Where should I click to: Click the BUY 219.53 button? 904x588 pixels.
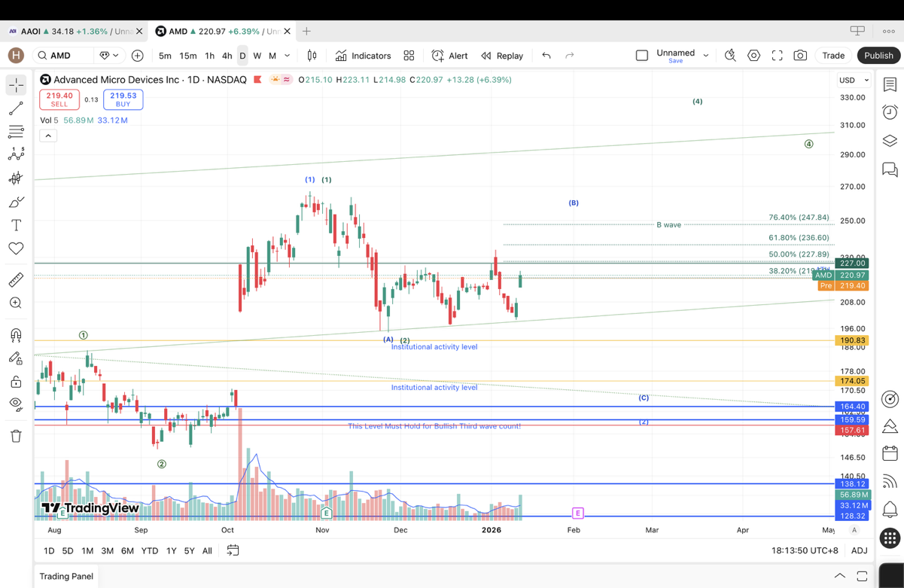click(123, 99)
